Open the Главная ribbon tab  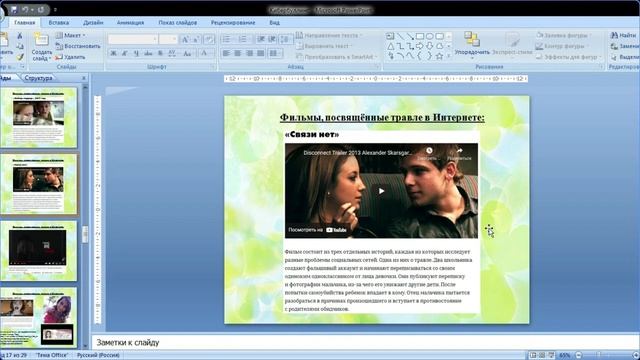click(x=24, y=23)
